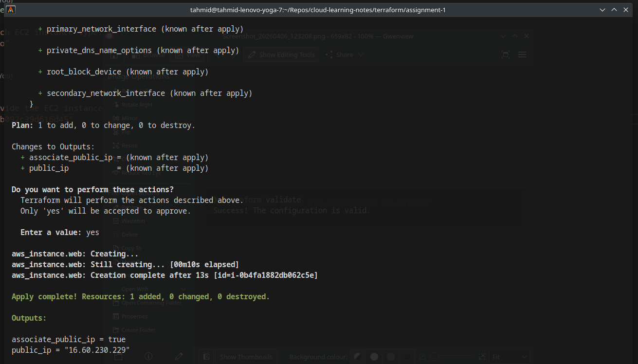Open the Operations pencil tab icon in Gwenview

click(179, 357)
